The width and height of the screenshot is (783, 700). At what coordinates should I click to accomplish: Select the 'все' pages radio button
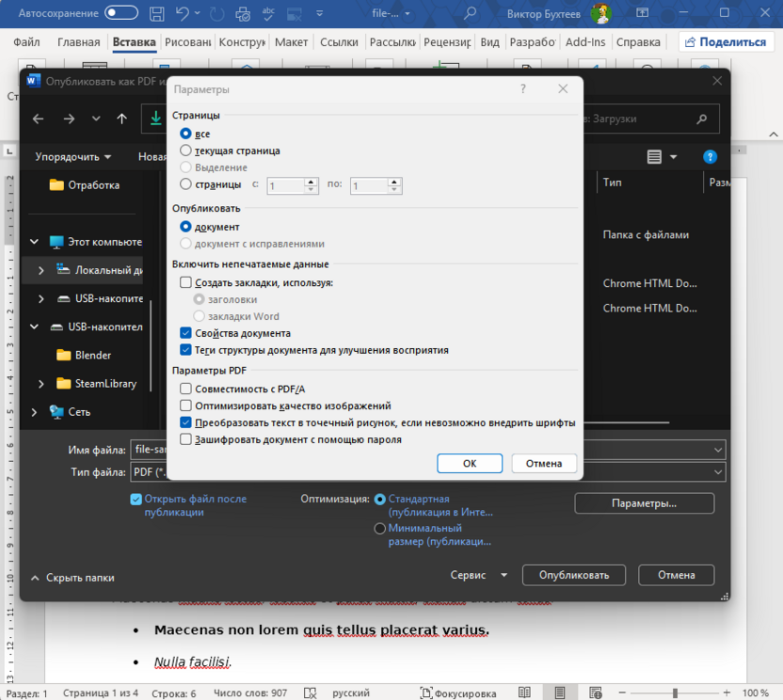tap(185, 134)
